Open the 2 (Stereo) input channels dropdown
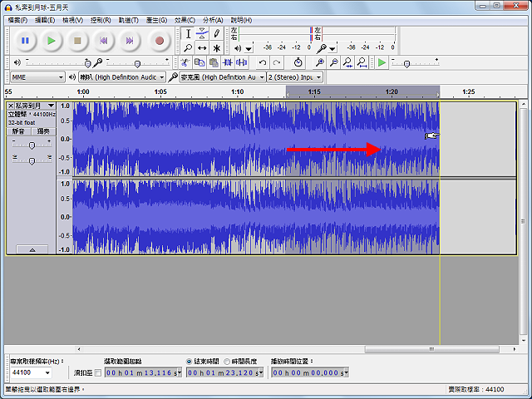This screenshot has width=532, height=399. (294, 77)
